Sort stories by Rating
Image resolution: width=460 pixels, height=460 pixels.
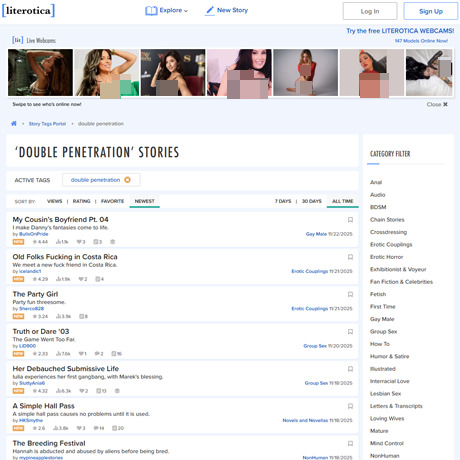[x=82, y=201]
